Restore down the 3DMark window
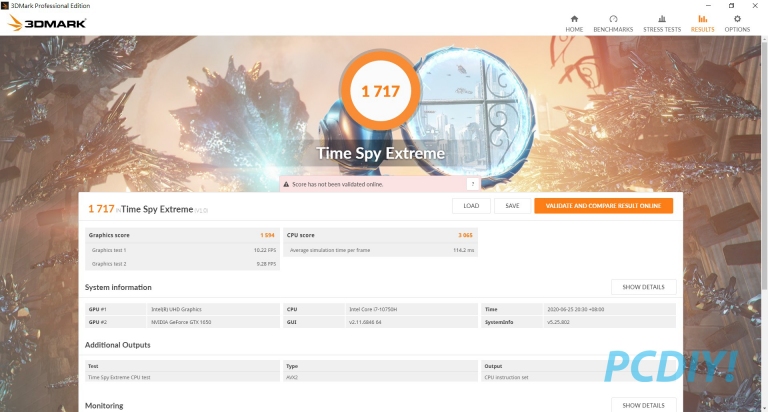768x412 pixels. click(x=731, y=5)
